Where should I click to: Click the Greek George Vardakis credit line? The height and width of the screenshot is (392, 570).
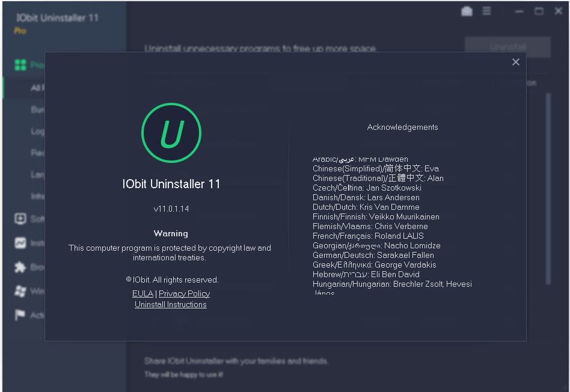(375, 265)
